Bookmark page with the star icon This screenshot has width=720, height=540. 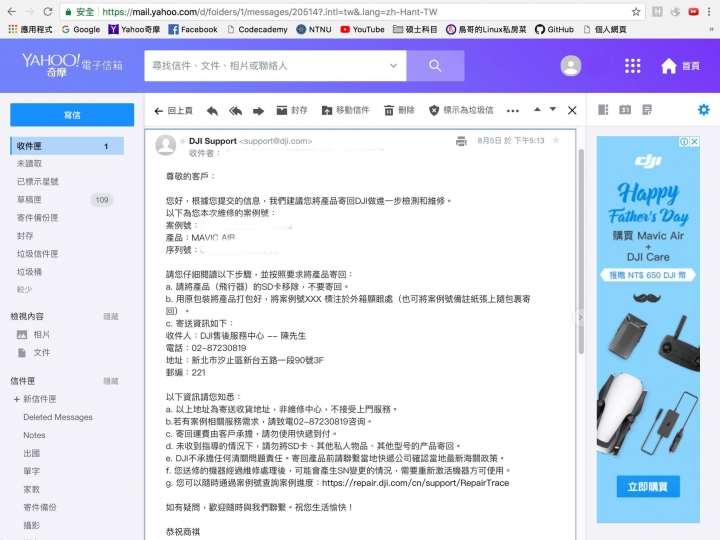click(636, 11)
